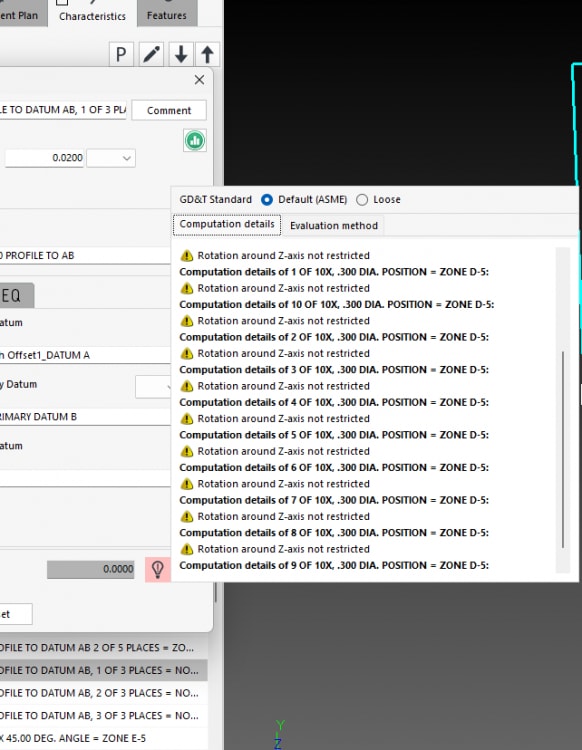582x750 pixels.
Task: Click the move up arrow icon
Action: tap(207, 54)
